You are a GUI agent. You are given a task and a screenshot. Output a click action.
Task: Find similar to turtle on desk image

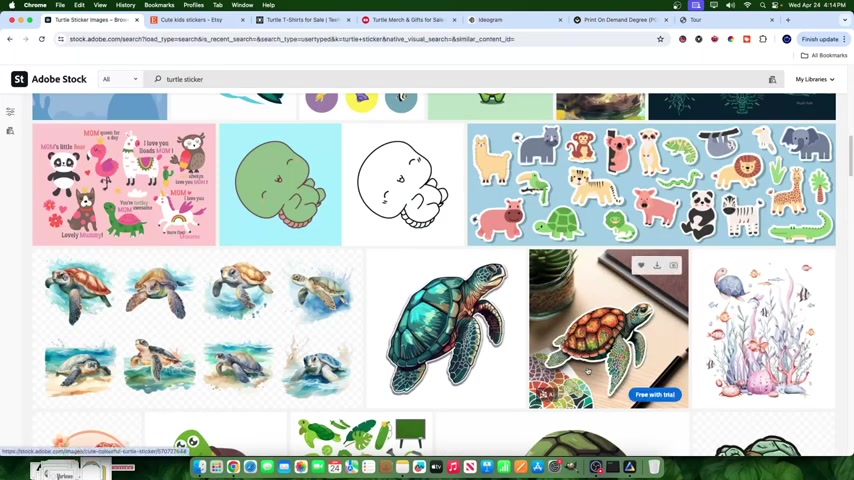click(674, 265)
